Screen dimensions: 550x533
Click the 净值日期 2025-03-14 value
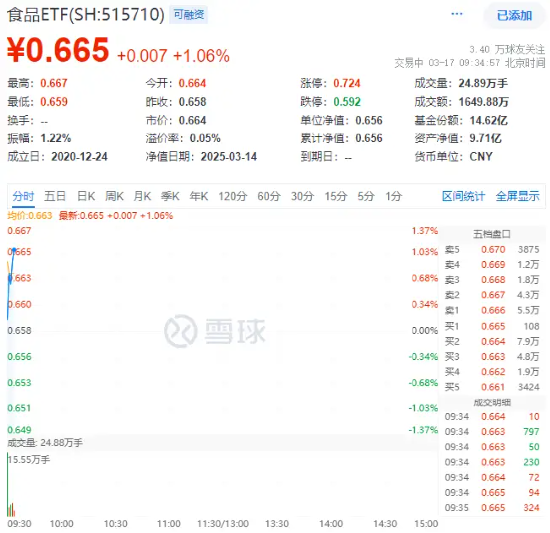coord(229,156)
